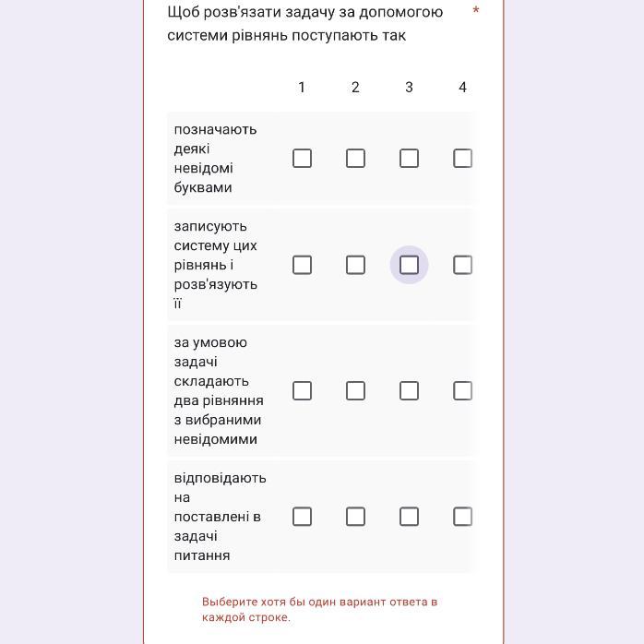Viewport: 644px width, 644px height.
Task: Check column 1 for 'відповідають на поставлені в задачі'
Action: (302, 517)
